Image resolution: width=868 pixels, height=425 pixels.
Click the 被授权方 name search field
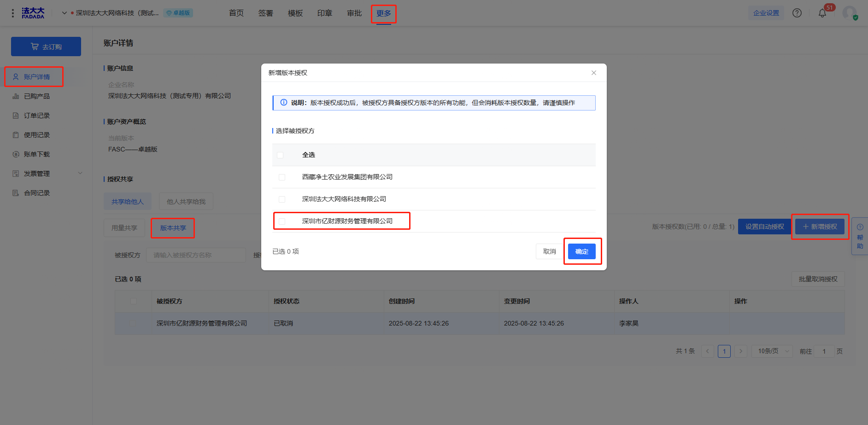click(196, 255)
